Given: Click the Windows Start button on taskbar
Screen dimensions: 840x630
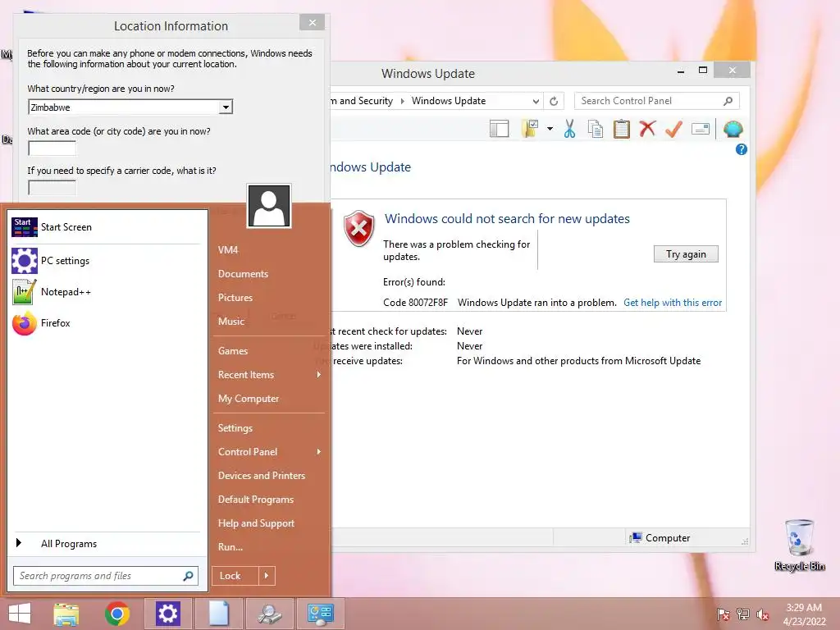Looking at the screenshot, I should [x=20, y=614].
